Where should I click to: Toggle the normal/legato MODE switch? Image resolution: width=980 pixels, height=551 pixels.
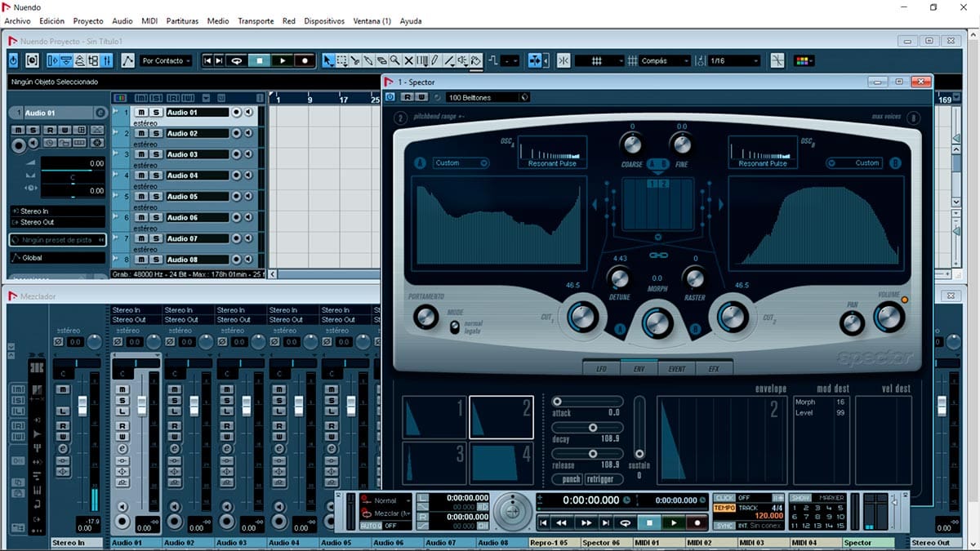point(453,326)
